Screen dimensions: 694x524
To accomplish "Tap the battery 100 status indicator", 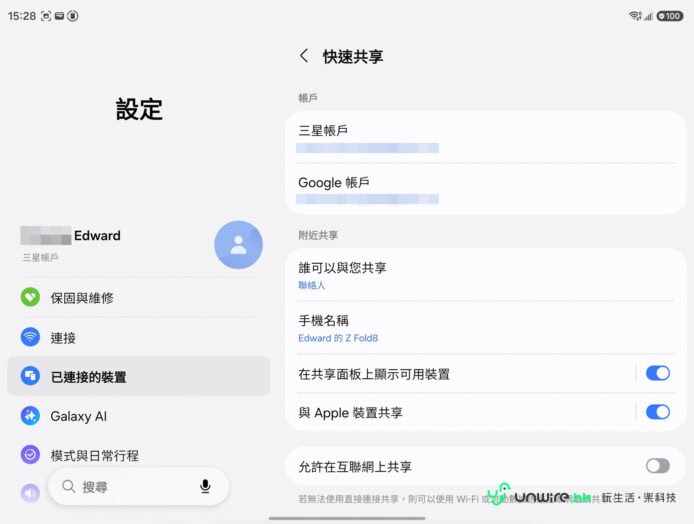I will coord(670,16).
